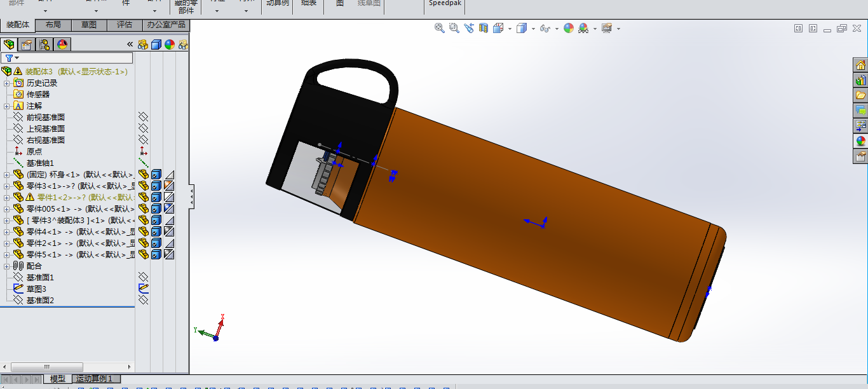This screenshot has height=389, width=868.
Task: Open the SolidWorks Resources home tab icon
Action: [x=860, y=65]
